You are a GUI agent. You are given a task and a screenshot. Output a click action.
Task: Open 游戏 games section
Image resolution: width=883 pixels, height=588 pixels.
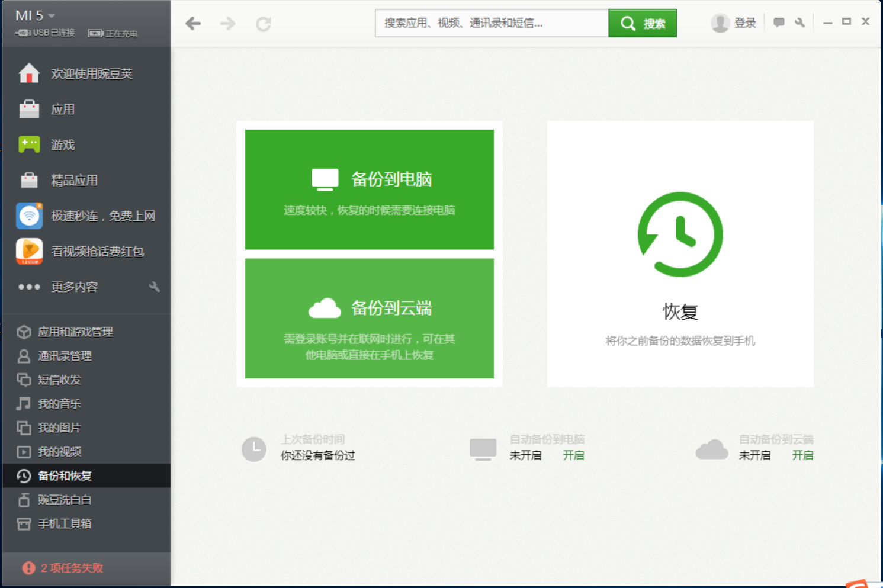click(x=86, y=144)
